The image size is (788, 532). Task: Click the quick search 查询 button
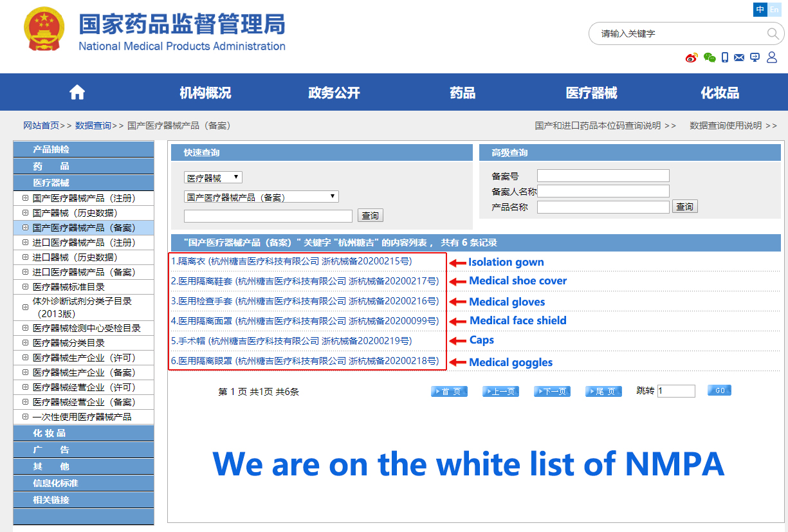(x=370, y=216)
